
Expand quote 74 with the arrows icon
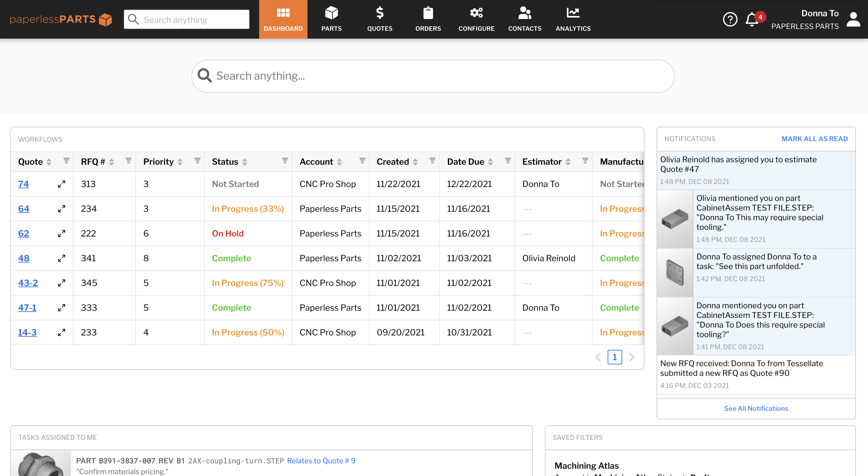pyautogui.click(x=61, y=184)
